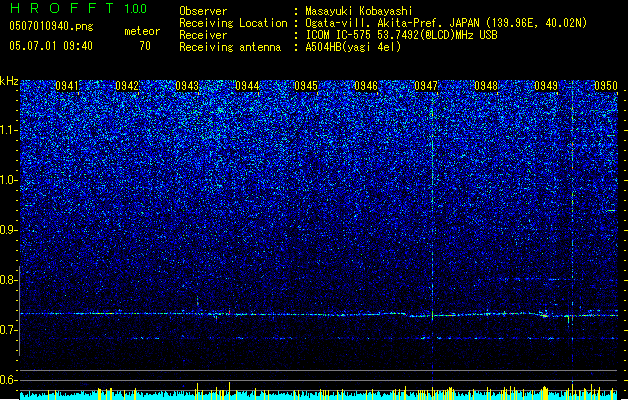Click the kHz axis unit label
This screenshot has height=400, width=629.
(x=9, y=81)
